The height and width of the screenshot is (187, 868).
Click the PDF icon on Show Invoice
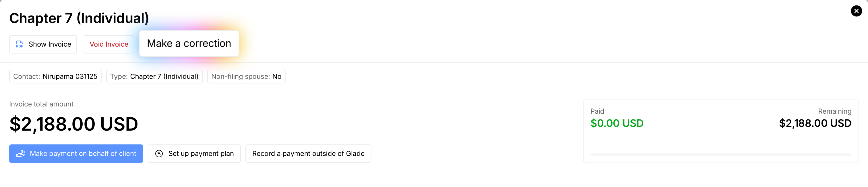20,44
